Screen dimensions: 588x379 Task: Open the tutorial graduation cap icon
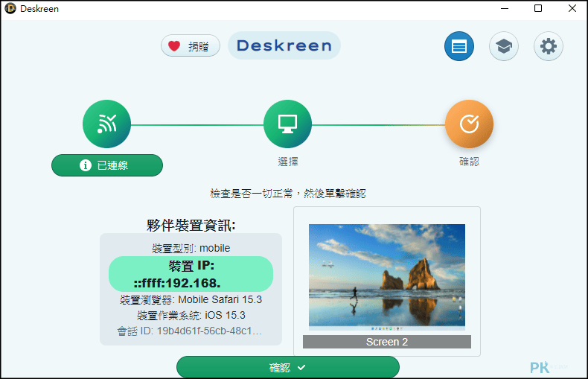(504, 46)
